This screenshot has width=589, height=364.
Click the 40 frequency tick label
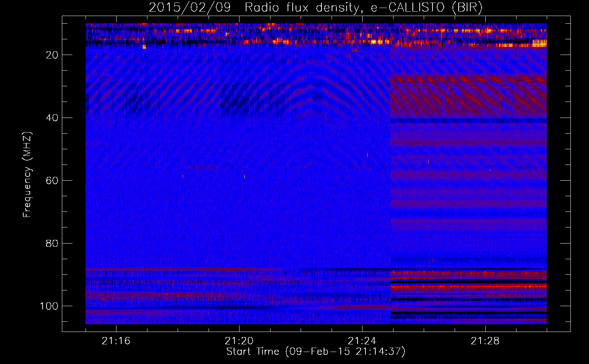pos(52,118)
